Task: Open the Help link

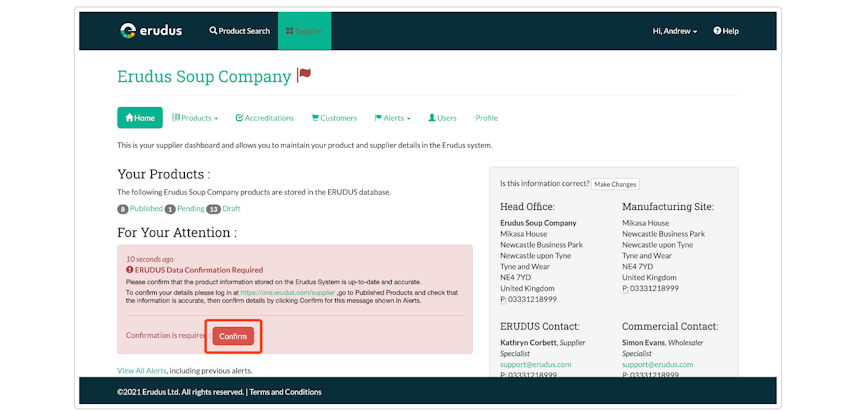Action: coord(726,31)
